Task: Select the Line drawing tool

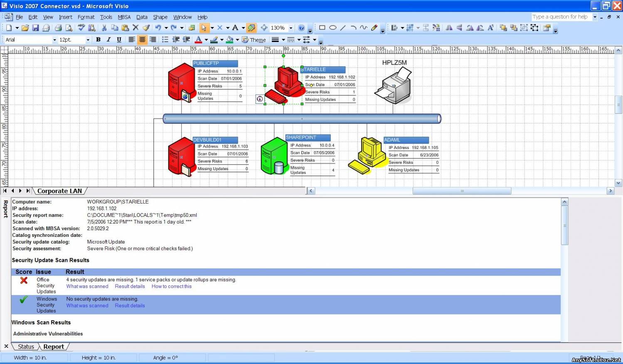Action: [x=343, y=28]
